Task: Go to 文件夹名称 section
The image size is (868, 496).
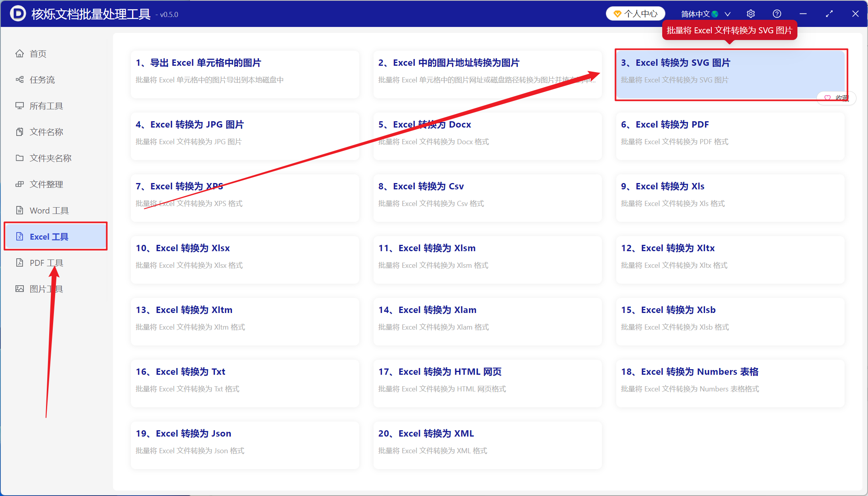Action: click(x=56, y=158)
